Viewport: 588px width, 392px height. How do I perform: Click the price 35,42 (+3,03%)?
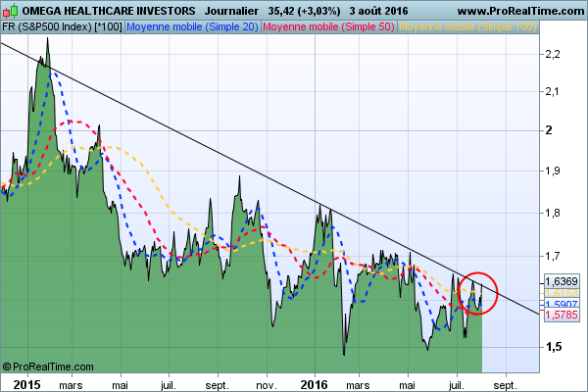tap(304, 11)
